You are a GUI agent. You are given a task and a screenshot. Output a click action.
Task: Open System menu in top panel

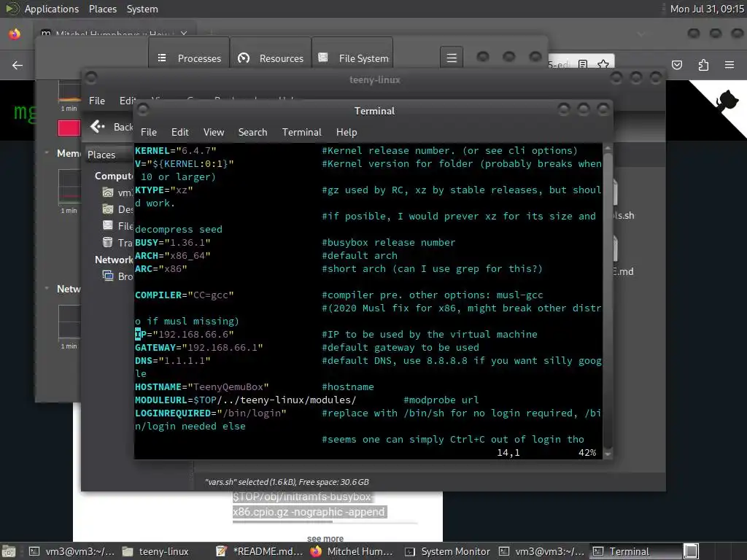pos(142,9)
